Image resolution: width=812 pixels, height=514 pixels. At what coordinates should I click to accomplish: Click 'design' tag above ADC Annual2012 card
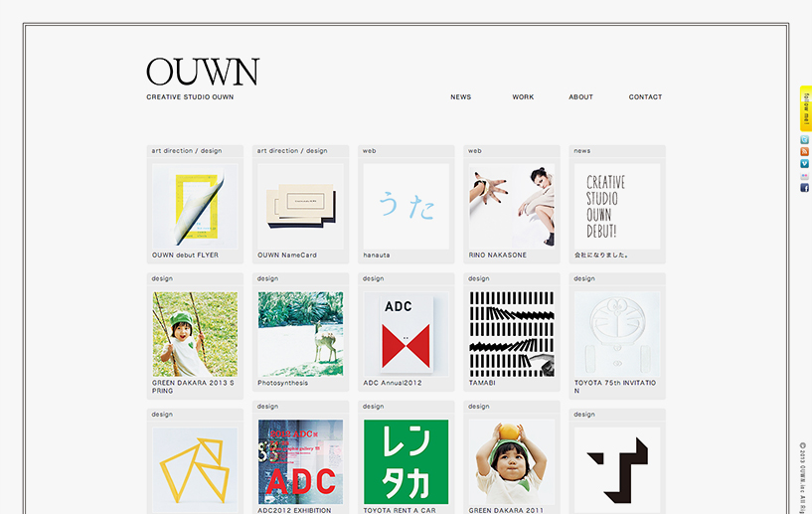pyautogui.click(x=374, y=278)
